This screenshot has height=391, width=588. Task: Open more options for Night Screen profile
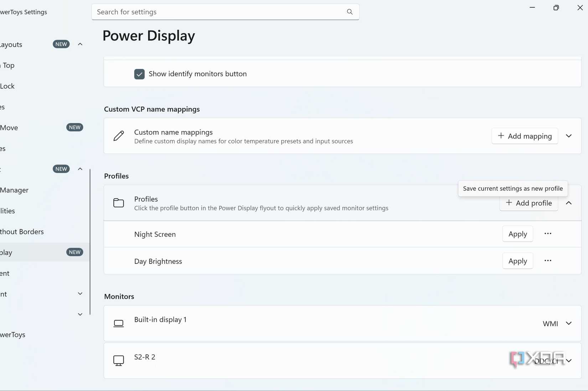[548, 234]
